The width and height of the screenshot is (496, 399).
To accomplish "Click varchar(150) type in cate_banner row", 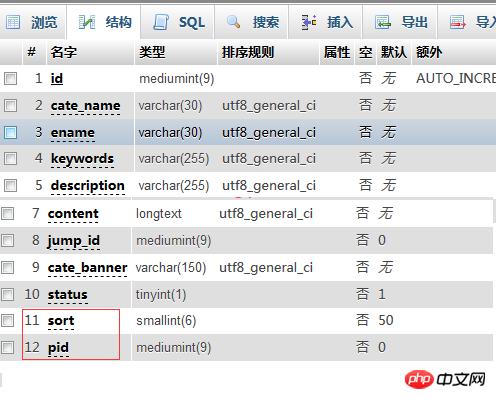I will point(171,268).
